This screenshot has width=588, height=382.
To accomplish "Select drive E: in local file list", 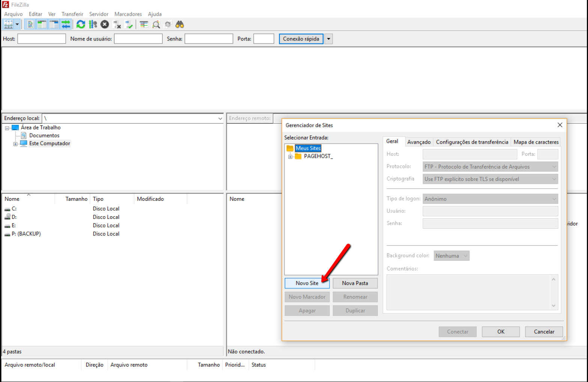I will [x=14, y=225].
